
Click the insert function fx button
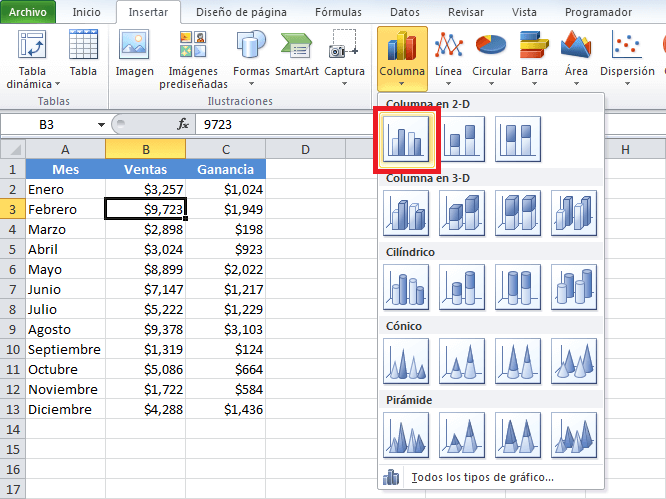[183, 124]
